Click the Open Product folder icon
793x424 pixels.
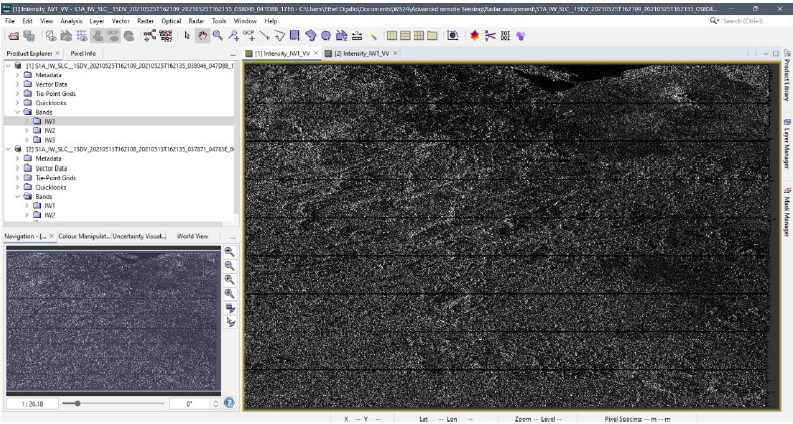[x=13, y=35]
